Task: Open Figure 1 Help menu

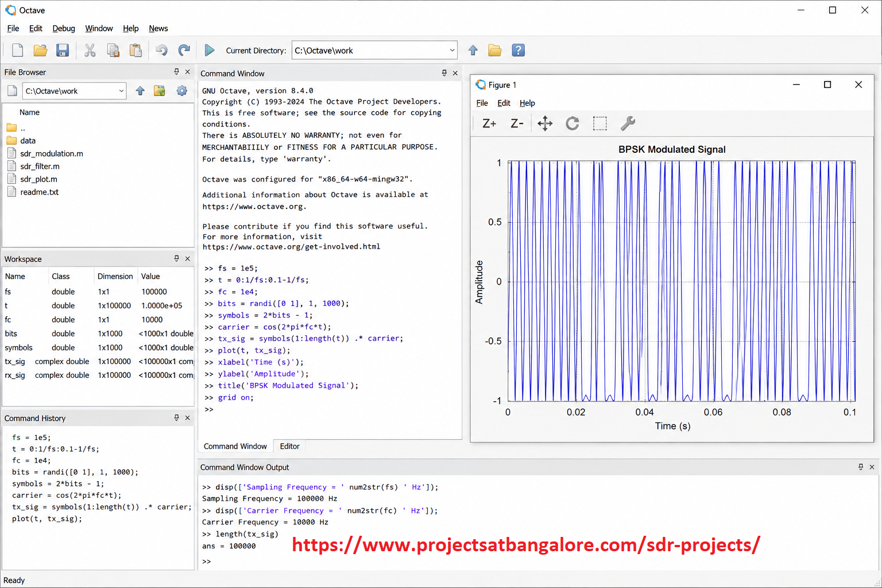Action: point(527,103)
